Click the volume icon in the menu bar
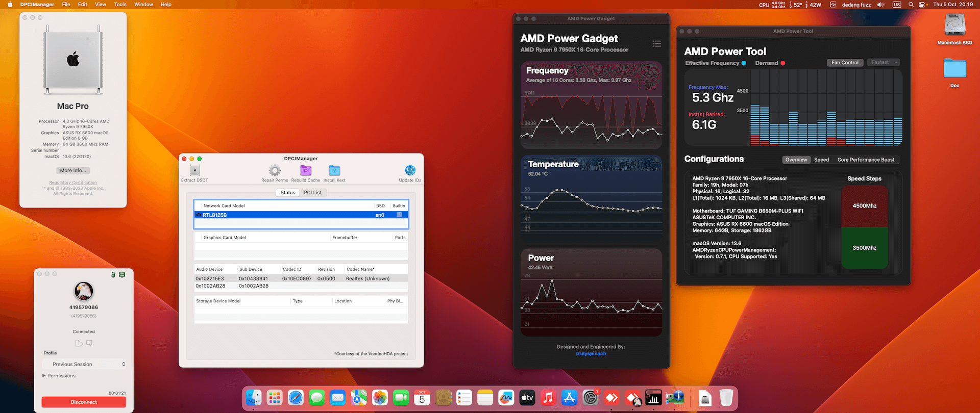 pyautogui.click(x=880, y=5)
